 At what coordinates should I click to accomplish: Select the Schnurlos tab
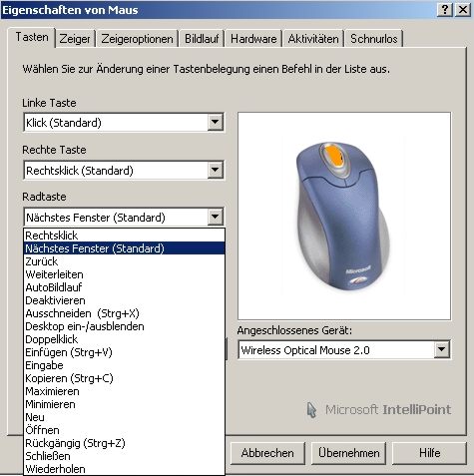point(374,39)
